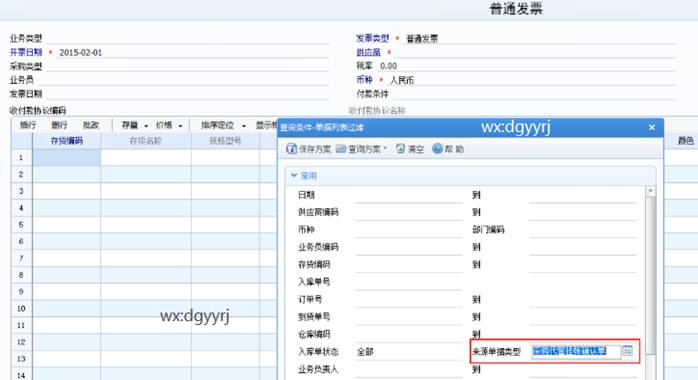The width and height of the screenshot is (698, 380).
Task: Select row 5 header in the grid
Action: (21, 225)
